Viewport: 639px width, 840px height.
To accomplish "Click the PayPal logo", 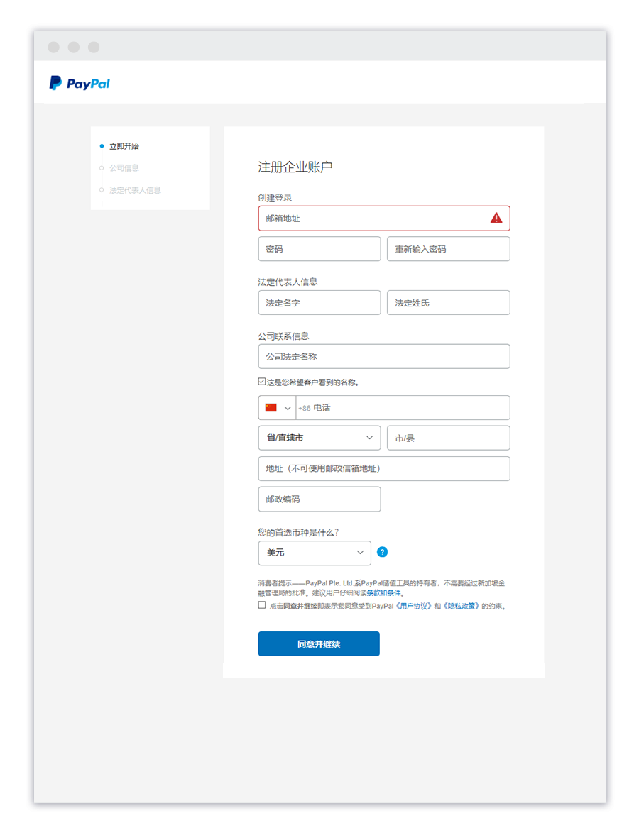I will coord(78,83).
